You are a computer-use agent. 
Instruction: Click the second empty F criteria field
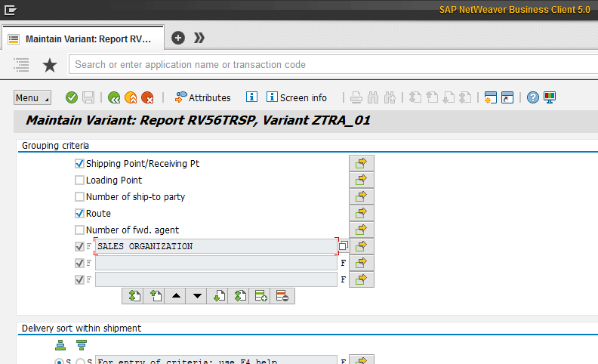point(216,263)
